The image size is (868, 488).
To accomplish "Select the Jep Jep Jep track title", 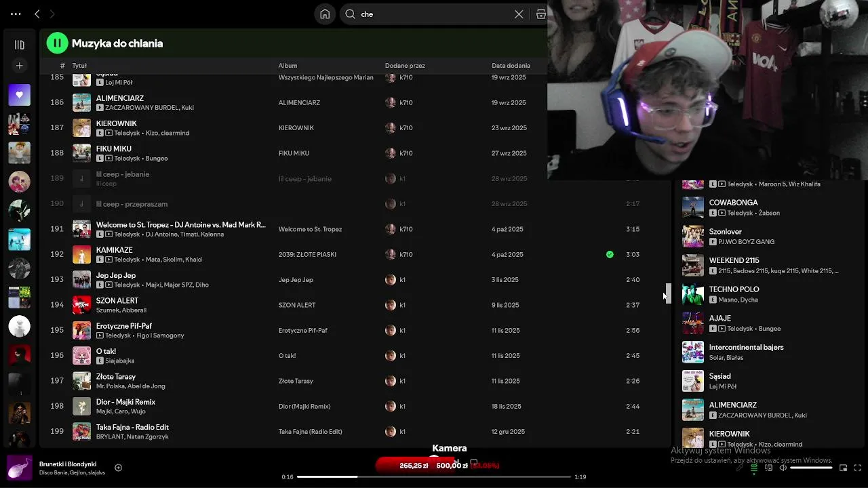I will coord(116,275).
